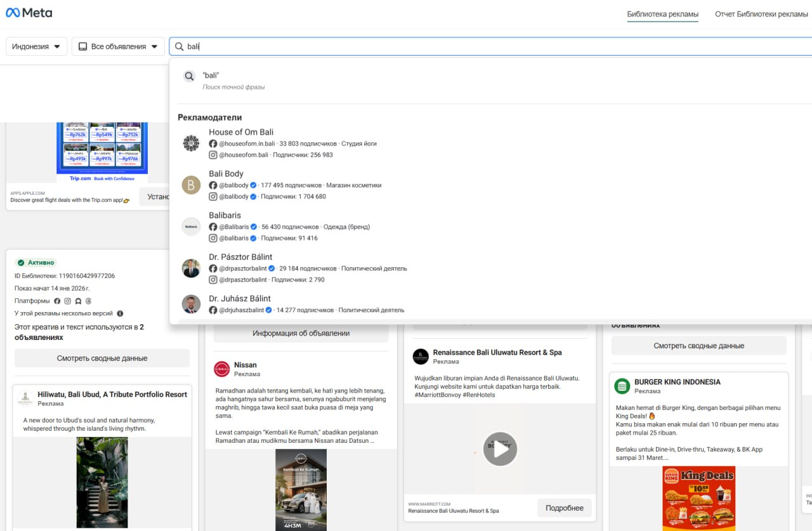Click Facebook icon next to @Balibaris
Screen dimensions: 812x531
pos(213,226)
